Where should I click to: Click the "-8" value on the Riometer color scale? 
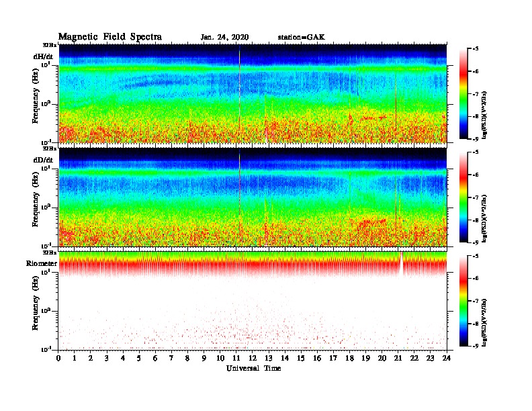click(476, 323)
